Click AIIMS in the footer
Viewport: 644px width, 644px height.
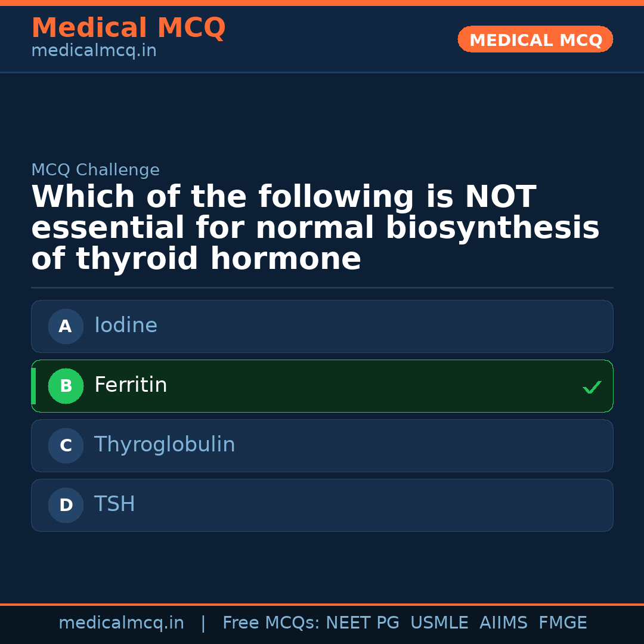coord(503,623)
